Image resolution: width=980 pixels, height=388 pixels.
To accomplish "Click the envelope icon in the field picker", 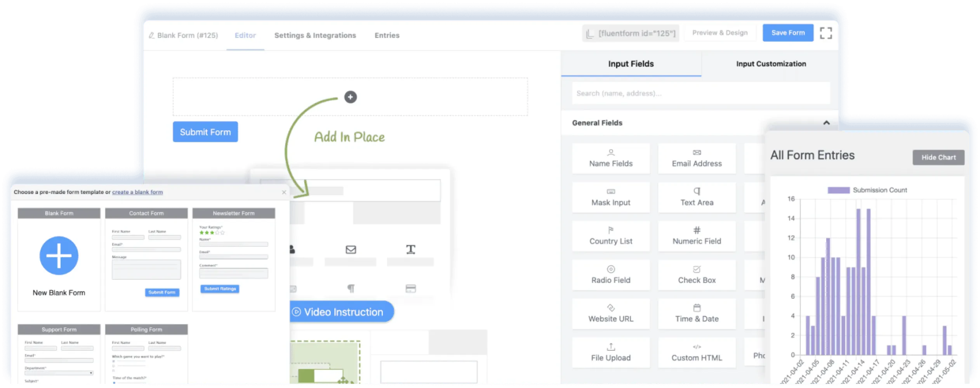I will pos(351,249).
